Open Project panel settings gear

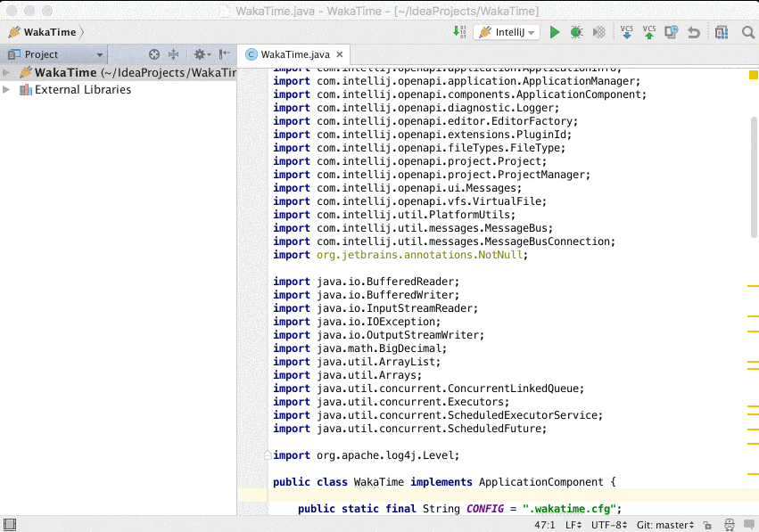[201, 54]
